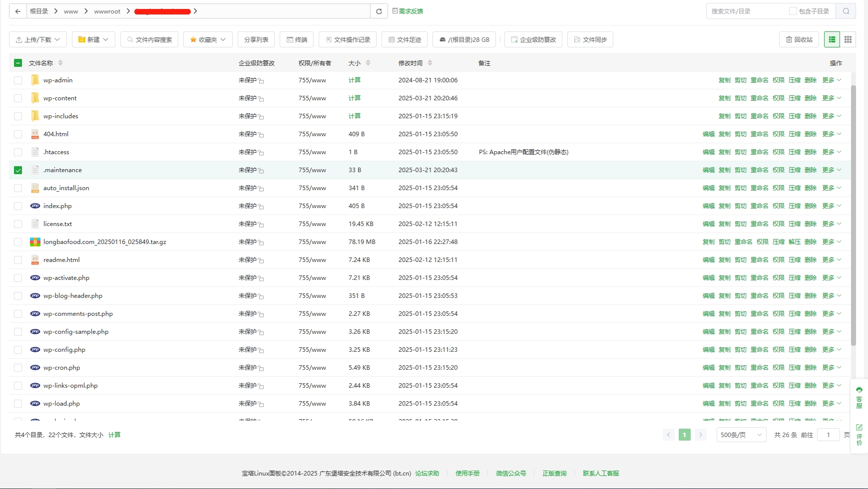
Task: Click the readme.html file icon
Action: click(x=35, y=259)
